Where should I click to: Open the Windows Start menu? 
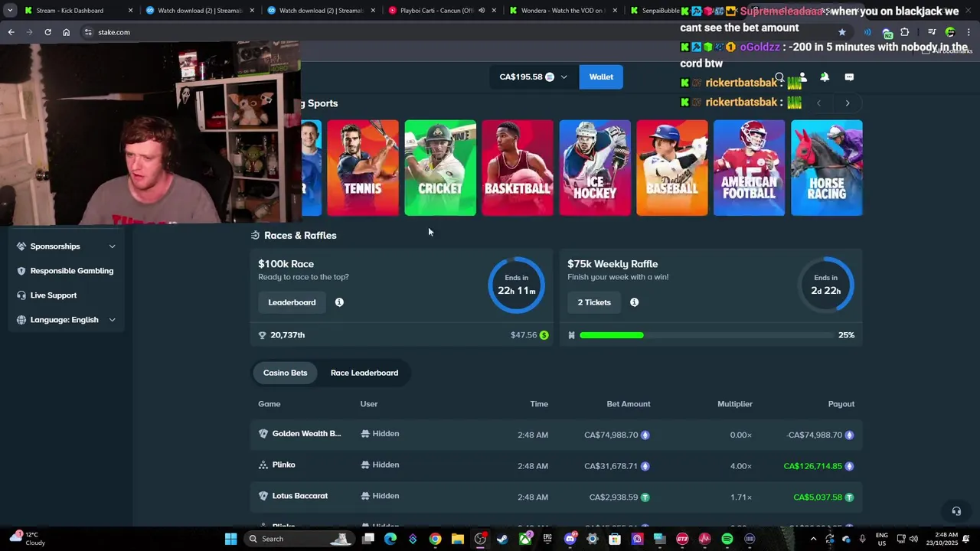[x=230, y=539]
